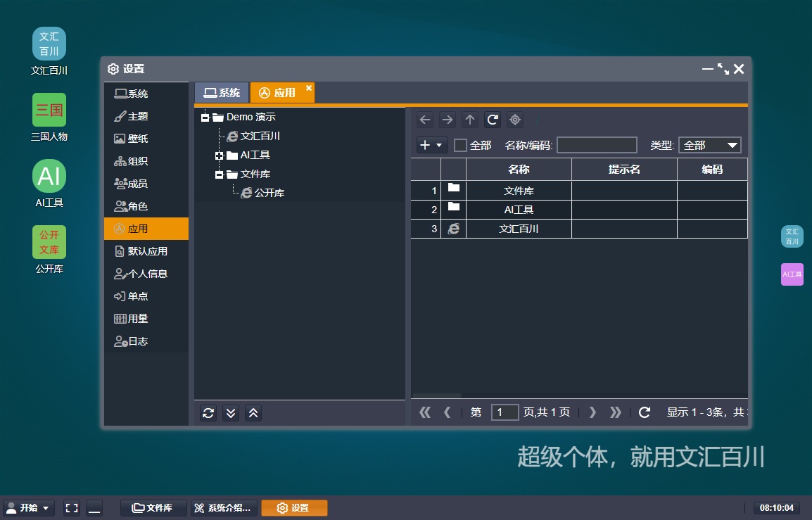The image size is (812, 520).
Task: Click the up-navigation arrow icon
Action: [x=469, y=120]
